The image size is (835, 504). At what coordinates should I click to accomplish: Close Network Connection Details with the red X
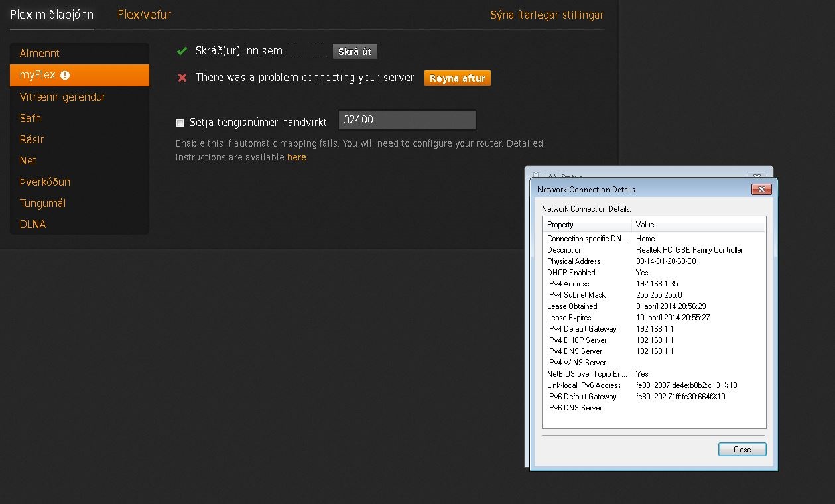(x=761, y=190)
